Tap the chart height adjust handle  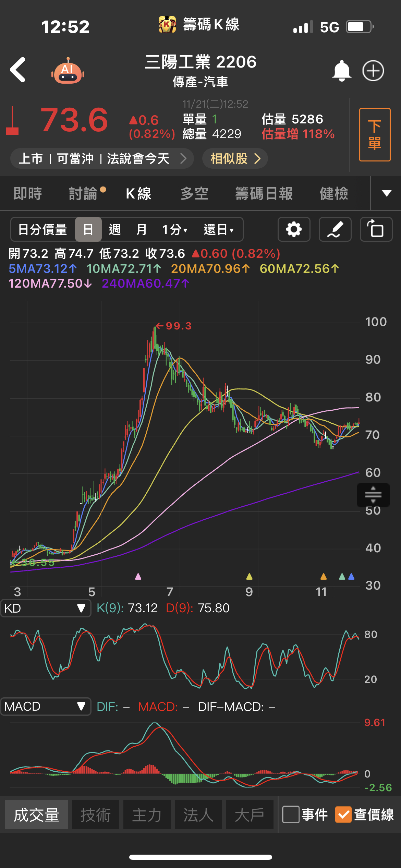pyautogui.click(x=373, y=495)
